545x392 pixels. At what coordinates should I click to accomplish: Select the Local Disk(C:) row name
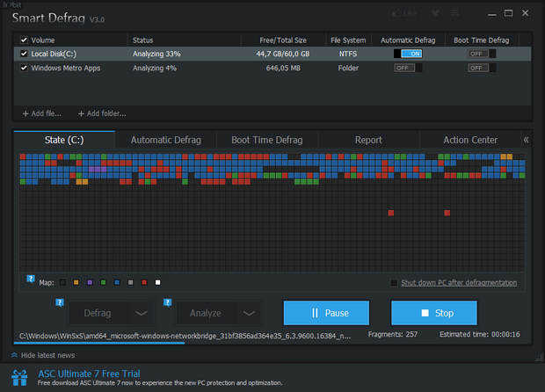[x=54, y=54]
